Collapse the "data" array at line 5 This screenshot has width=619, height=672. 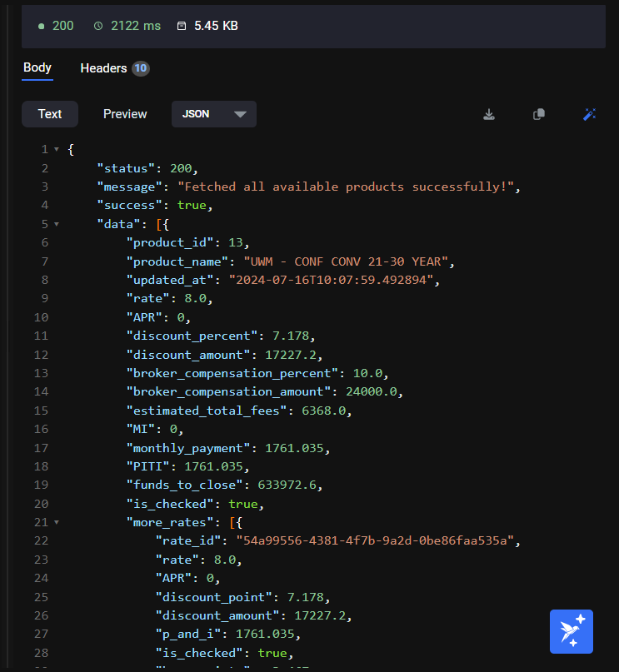click(x=56, y=224)
